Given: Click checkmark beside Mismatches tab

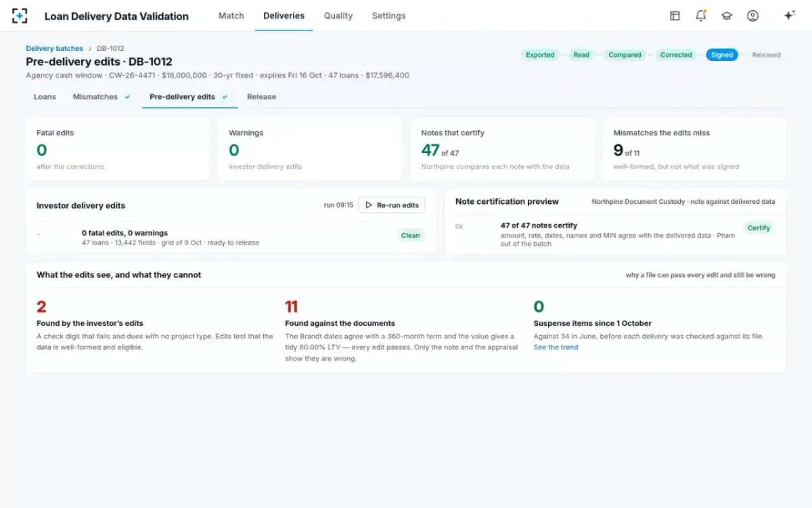Looking at the screenshot, I should [127, 97].
